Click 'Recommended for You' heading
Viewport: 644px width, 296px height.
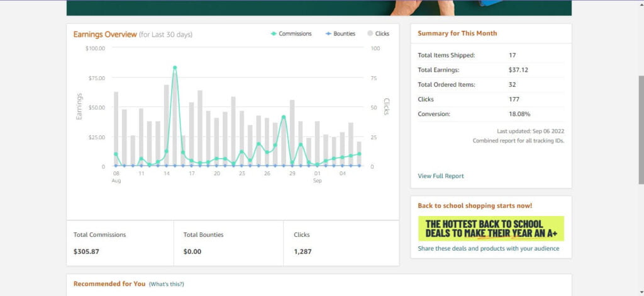[109, 283]
